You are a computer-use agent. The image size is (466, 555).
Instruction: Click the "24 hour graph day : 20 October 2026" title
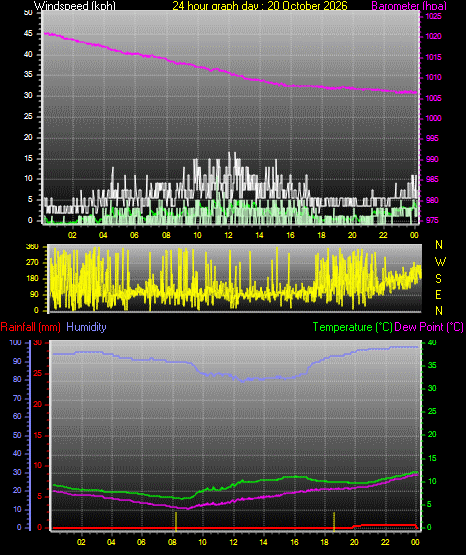pos(260,6)
